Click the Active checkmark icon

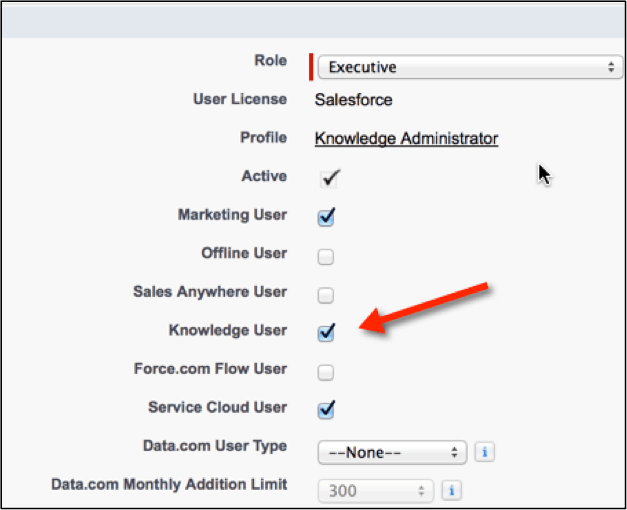[x=330, y=178]
